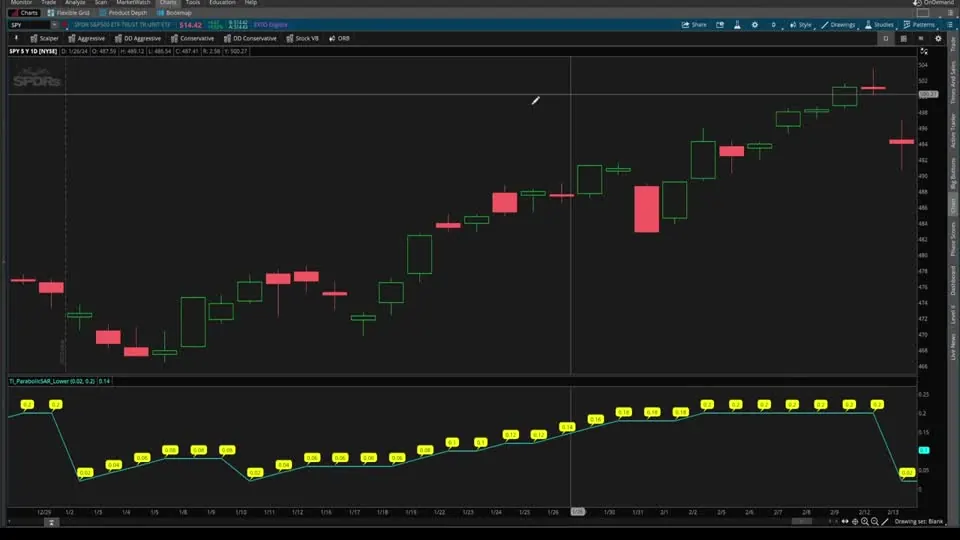Click the crosshair pan icon at bottom

coord(855,522)
